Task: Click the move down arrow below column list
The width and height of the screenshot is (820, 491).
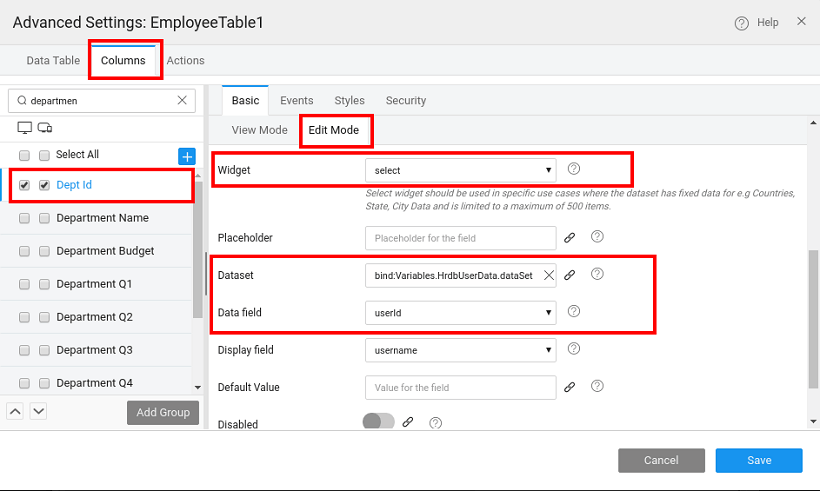Action: (38, 411)
